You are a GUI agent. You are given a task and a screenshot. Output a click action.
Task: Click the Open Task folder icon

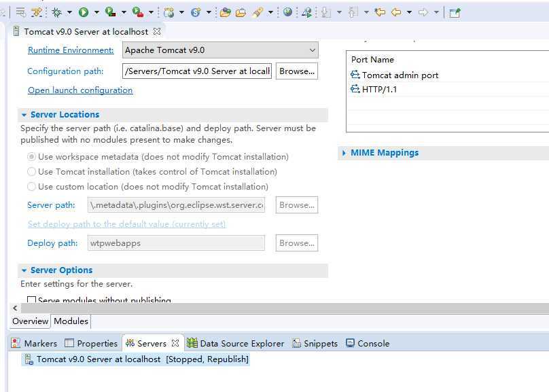coord(241,13)
